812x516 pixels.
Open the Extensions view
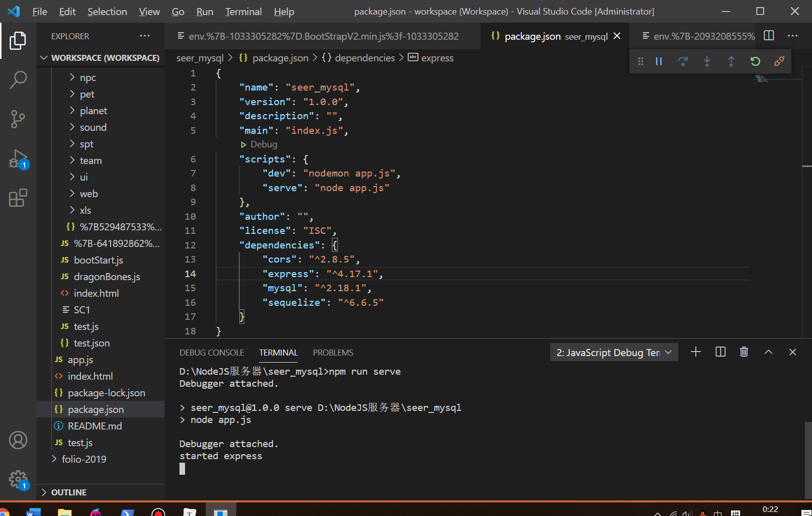(18, 198)
